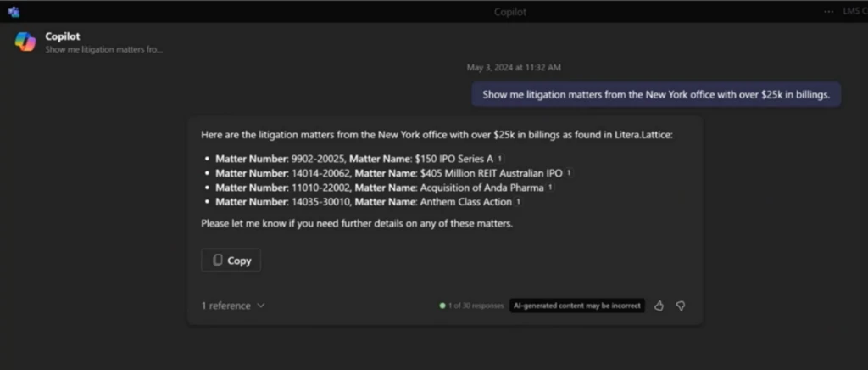This screenshot has height=370, width=868.
Task: Click the Copilot chat header name
Action: 63,36
